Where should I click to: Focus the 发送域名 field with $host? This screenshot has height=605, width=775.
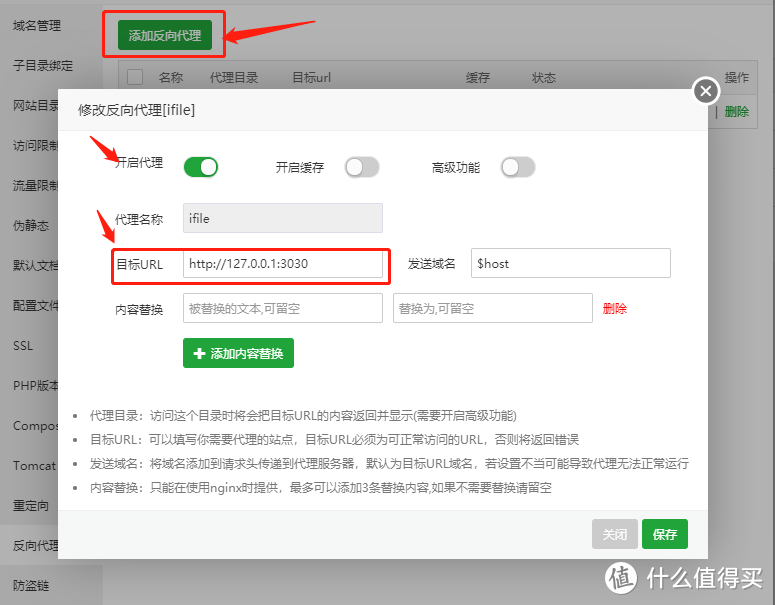571,263
